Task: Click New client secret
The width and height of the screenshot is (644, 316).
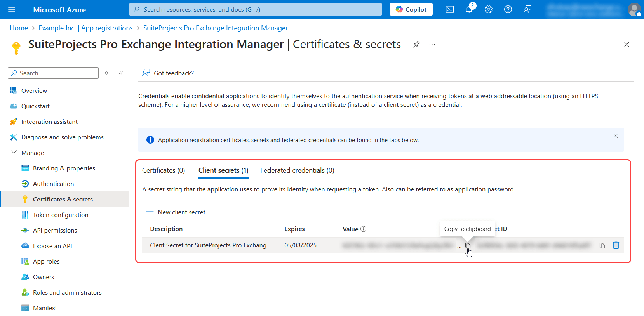Action: click(176, 212)
